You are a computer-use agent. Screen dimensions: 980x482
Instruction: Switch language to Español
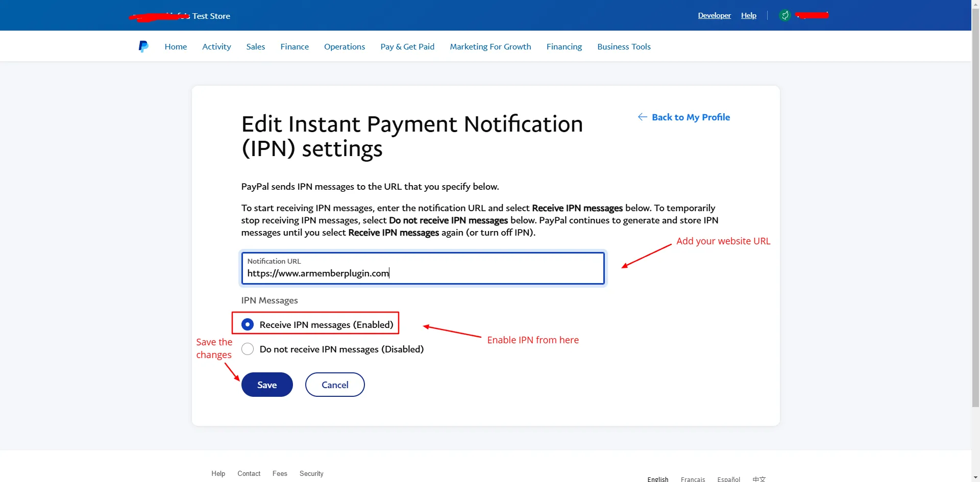[x=728, y=479]
